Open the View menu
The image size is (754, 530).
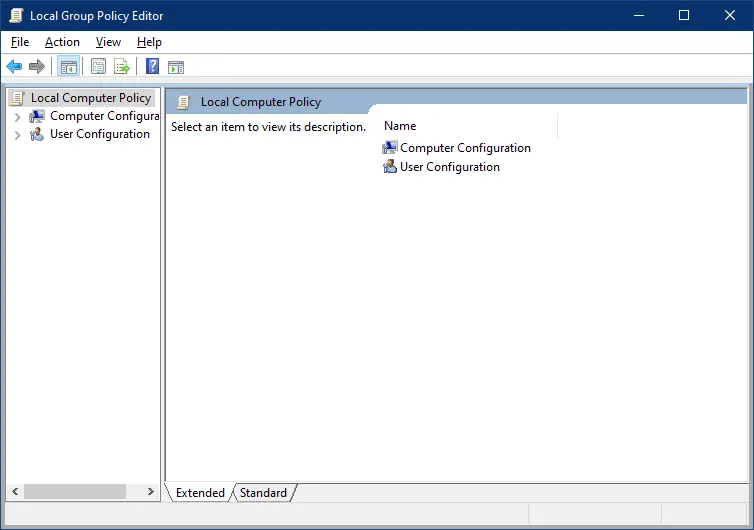108,42
